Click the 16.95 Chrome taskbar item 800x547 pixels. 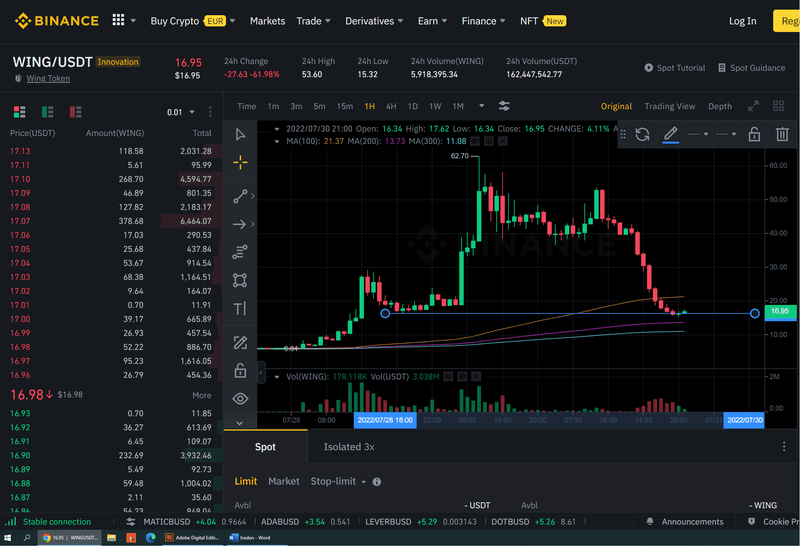pos(70,537)
